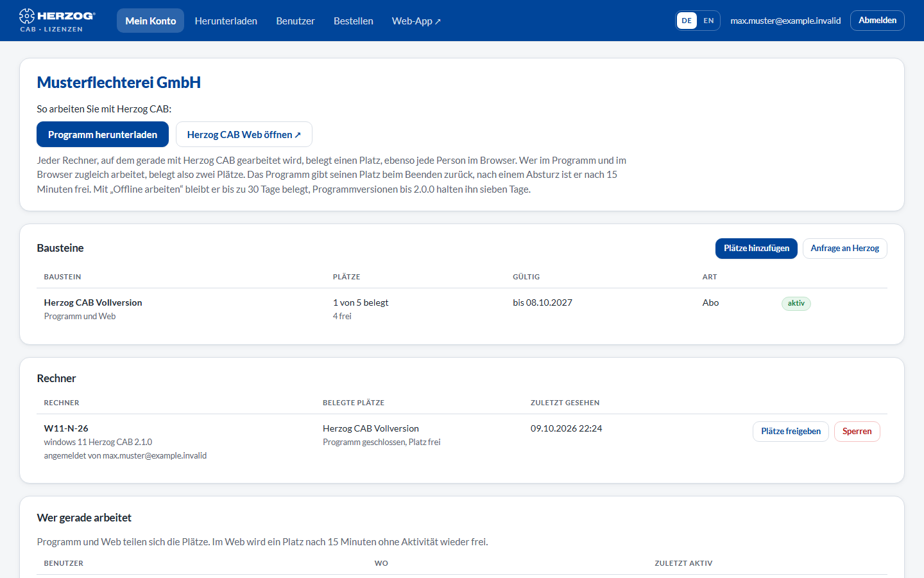Click 'windows 11 Herzog CAB 2.1.0' text
This screenshot has width=924, height=578.
pos(98,442)
